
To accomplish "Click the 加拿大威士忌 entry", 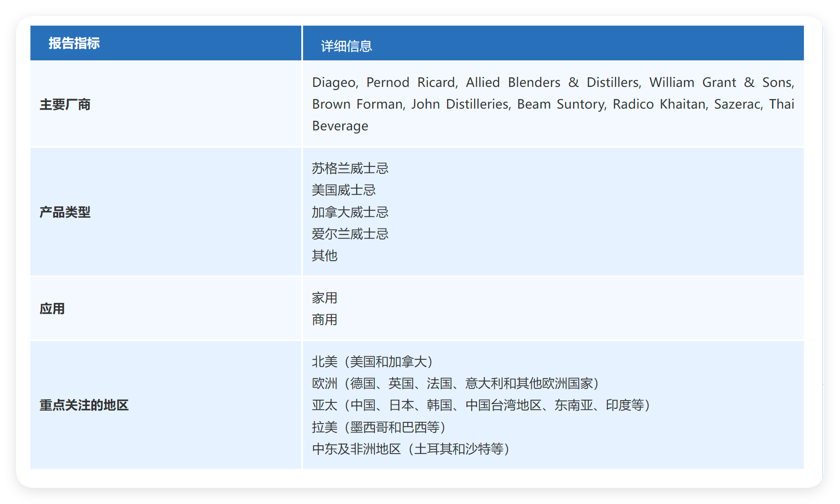I will click(350, 212).
